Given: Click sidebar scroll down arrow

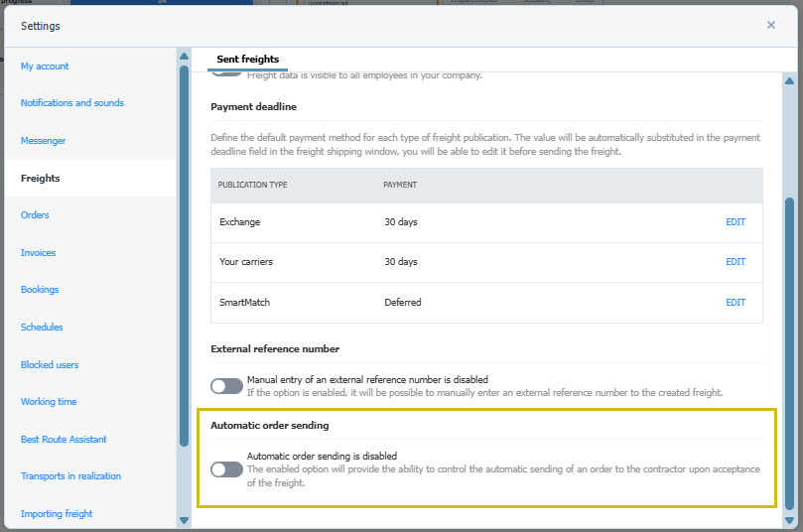Looking at the screenshot, I should (184, 520).
